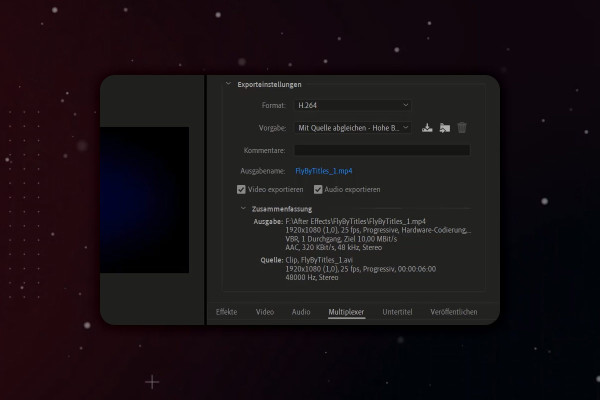Click the '48000 Hz, Stereo' source line

(312, 278)
